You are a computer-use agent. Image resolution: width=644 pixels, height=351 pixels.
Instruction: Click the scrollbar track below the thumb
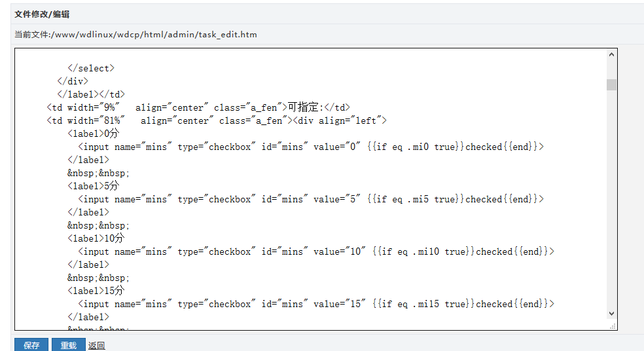[611, 197]
